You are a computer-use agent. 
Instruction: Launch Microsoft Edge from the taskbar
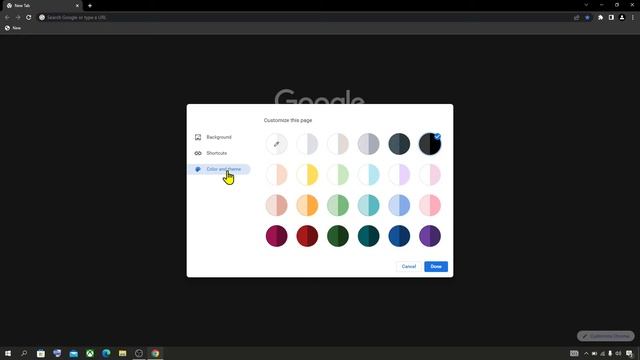pos(106,353)
